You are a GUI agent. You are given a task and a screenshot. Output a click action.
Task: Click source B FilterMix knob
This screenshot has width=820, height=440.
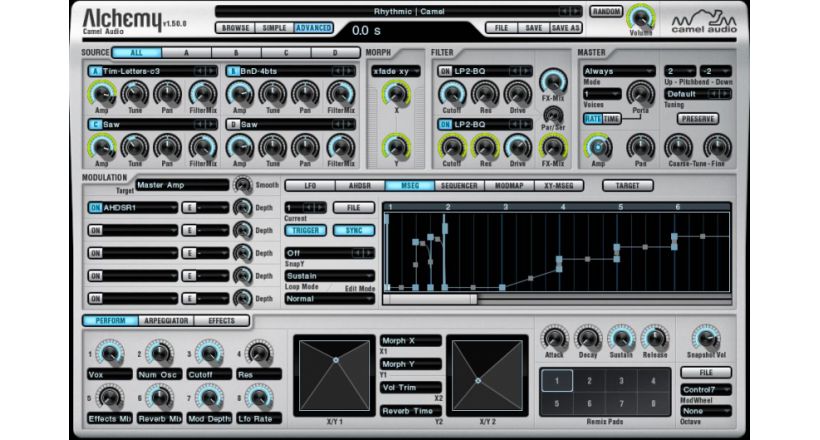click(x=340, y=94)
